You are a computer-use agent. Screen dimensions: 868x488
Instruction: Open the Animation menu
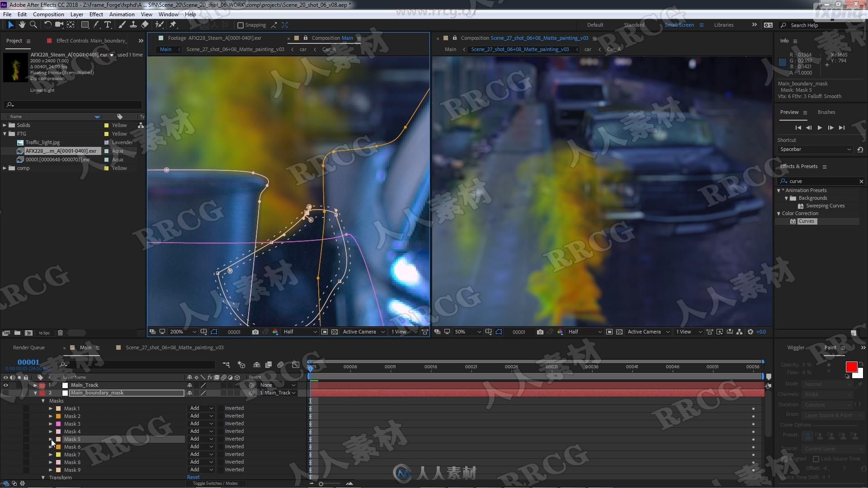(x=122, y=14)
